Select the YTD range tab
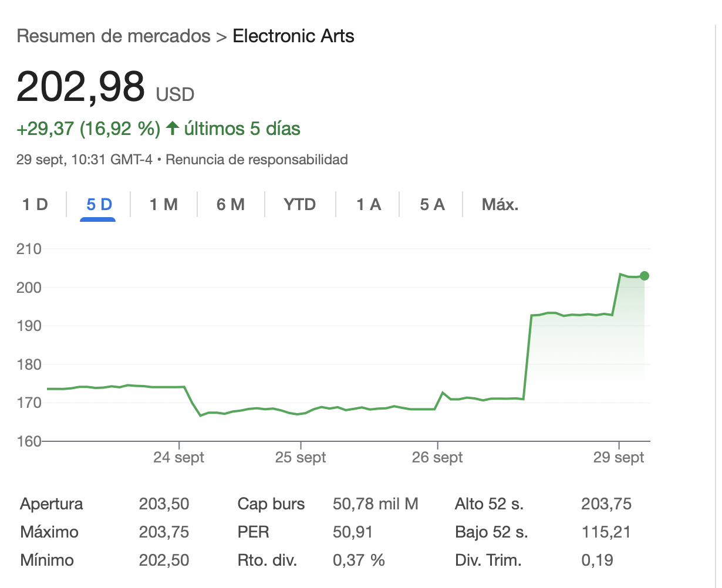The height and width of the screenshot is (588, 722). [299, 205]
